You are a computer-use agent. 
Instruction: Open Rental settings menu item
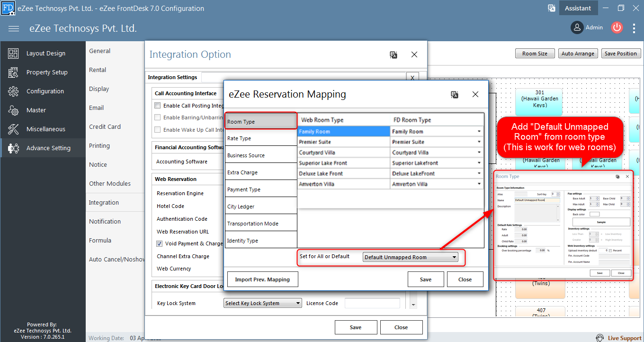coord(98,70)
